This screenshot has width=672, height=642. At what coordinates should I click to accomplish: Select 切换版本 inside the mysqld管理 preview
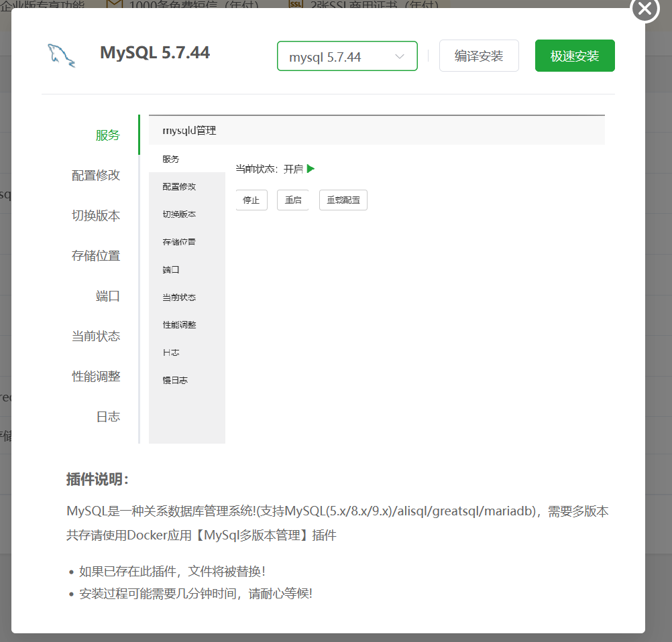pos(179,214)
